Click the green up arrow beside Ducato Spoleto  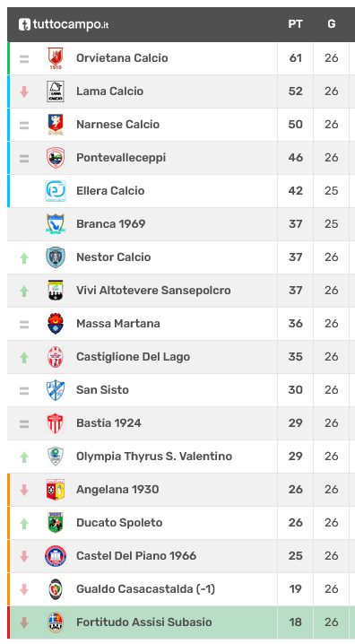(x=24, y=522)
